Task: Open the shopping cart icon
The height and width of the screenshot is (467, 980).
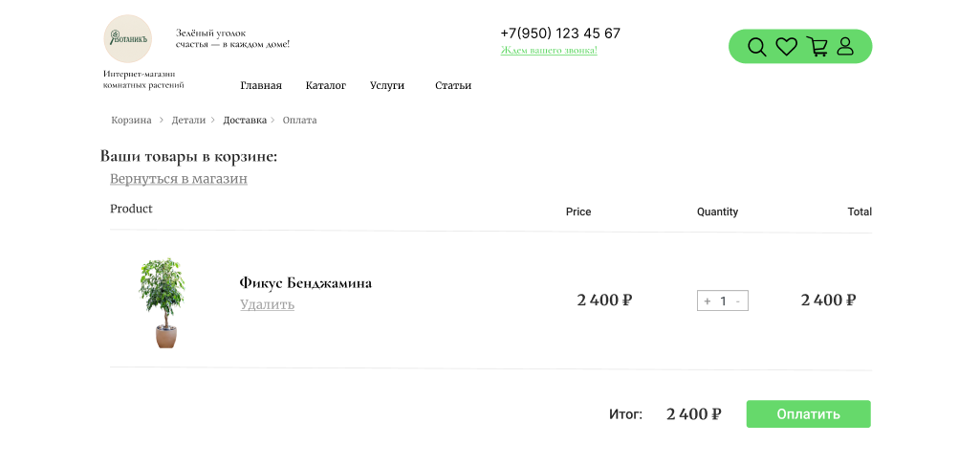Action: (817, 46)
